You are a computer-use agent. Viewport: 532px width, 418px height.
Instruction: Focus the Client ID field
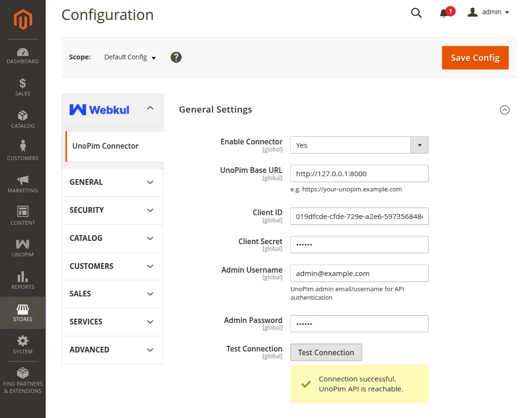point(359,217)
